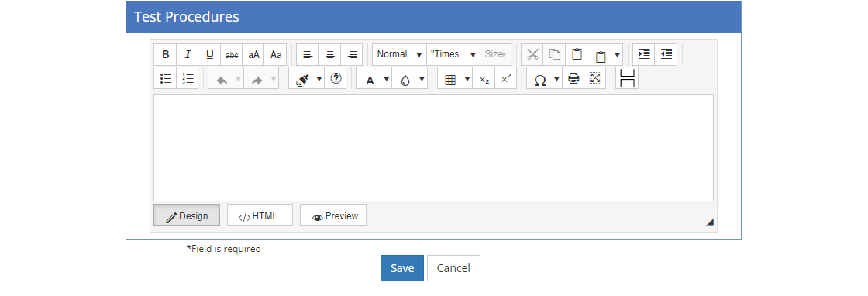Insert bulleted list

coord(165,78)
